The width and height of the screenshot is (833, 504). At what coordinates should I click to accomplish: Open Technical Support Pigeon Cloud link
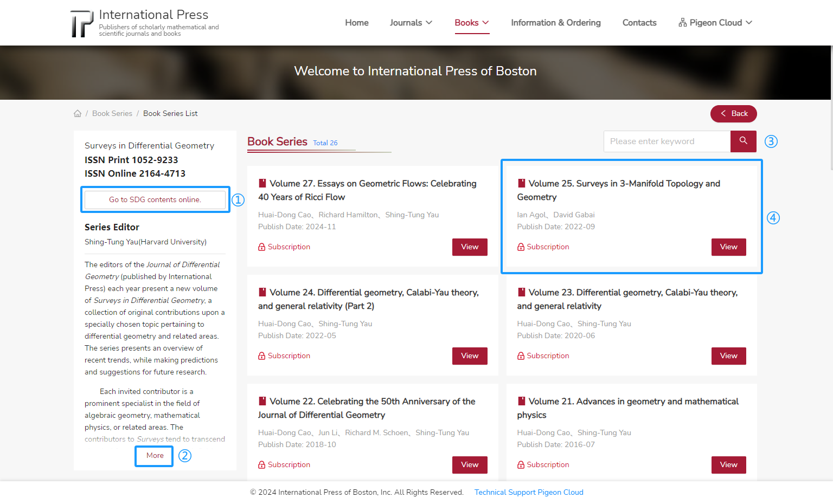point(529,492)
